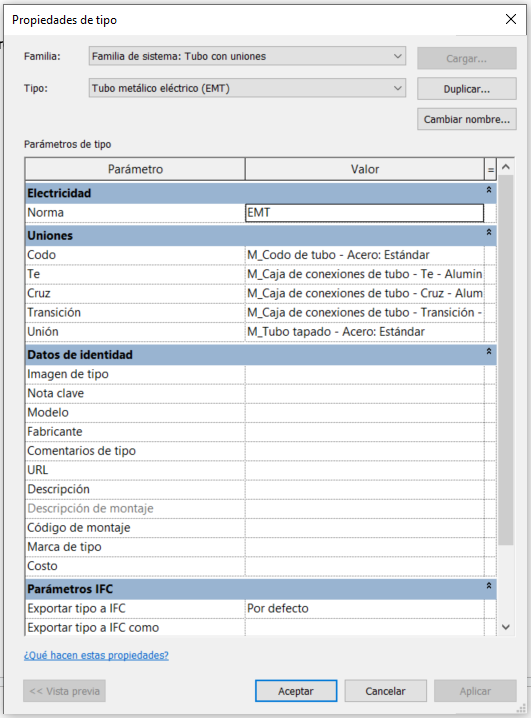Close the Propiedades de tipo dialog
Viewport: 531px width, 718px height.
pyautogui.click(x=511, y=19)
